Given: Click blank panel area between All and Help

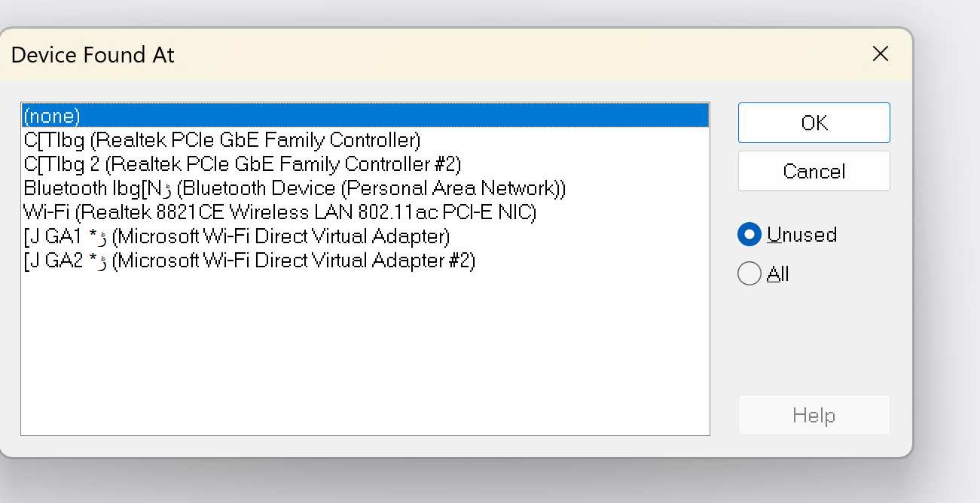Looking at the screenshot, I should (814, 339).
